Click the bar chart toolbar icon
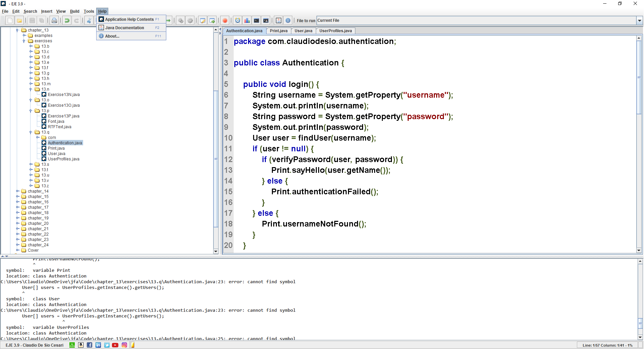Viewport: 644px width, 349px height. tap(247, 20)
